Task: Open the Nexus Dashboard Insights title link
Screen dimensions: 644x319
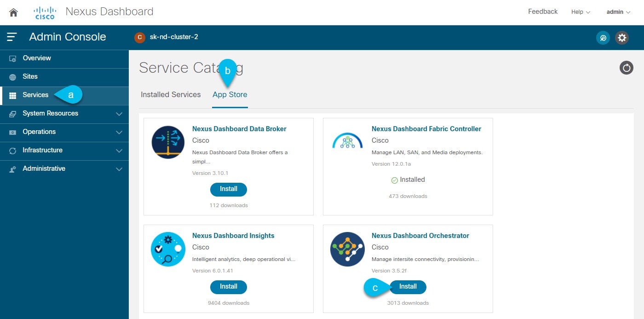Action: [233, 236]
